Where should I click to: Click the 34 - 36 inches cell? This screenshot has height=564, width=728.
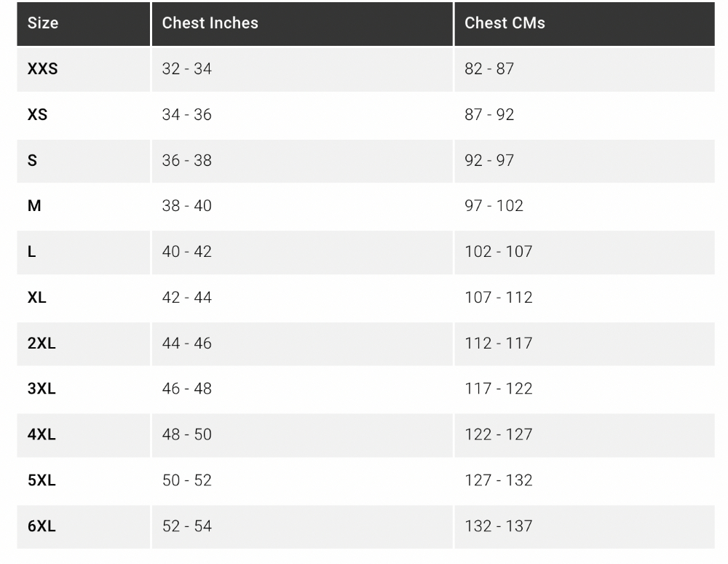[187, 115]
